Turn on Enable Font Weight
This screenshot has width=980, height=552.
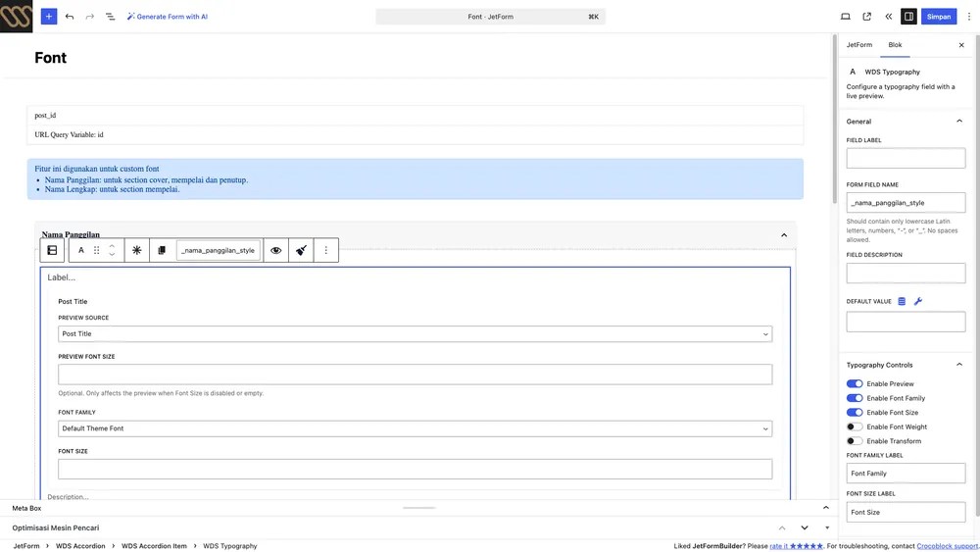(855, 427)
